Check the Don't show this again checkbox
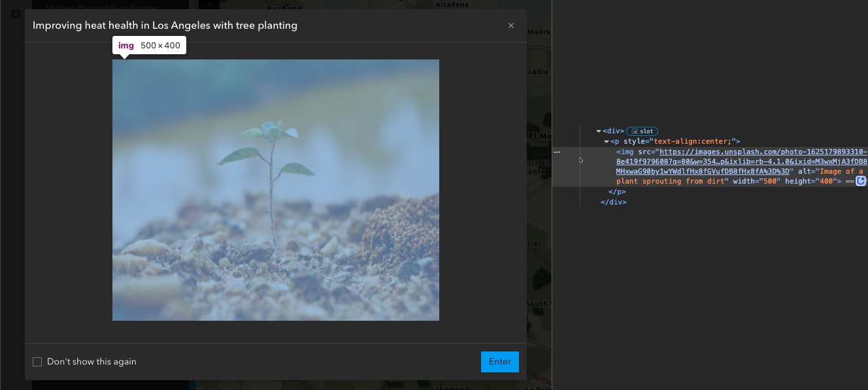Image resolution: width=868 pixels, height=390 pixels. tap(37, 361)
